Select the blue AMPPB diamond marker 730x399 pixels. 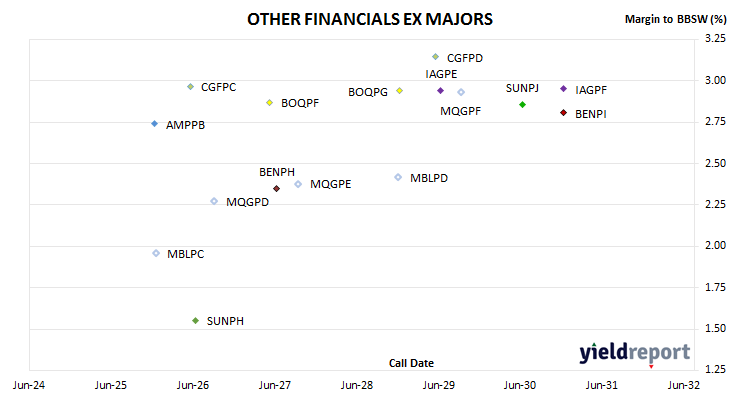[155, 124]
